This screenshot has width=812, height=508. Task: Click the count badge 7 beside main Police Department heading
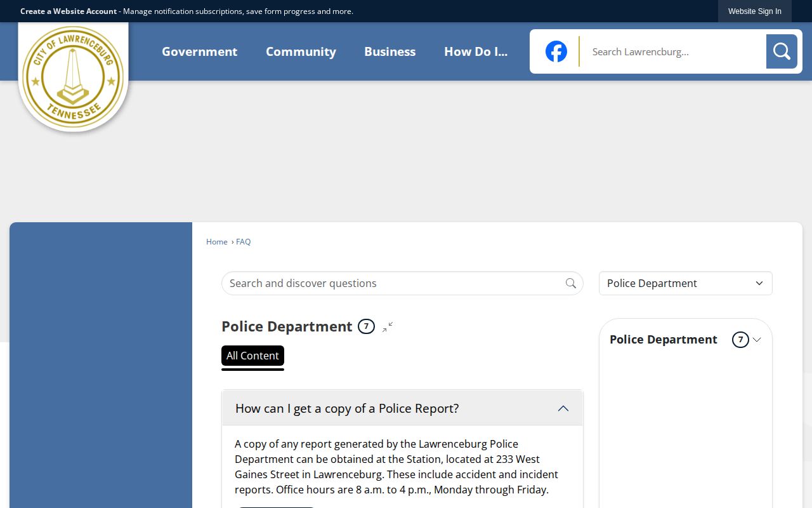pos(366,326)
